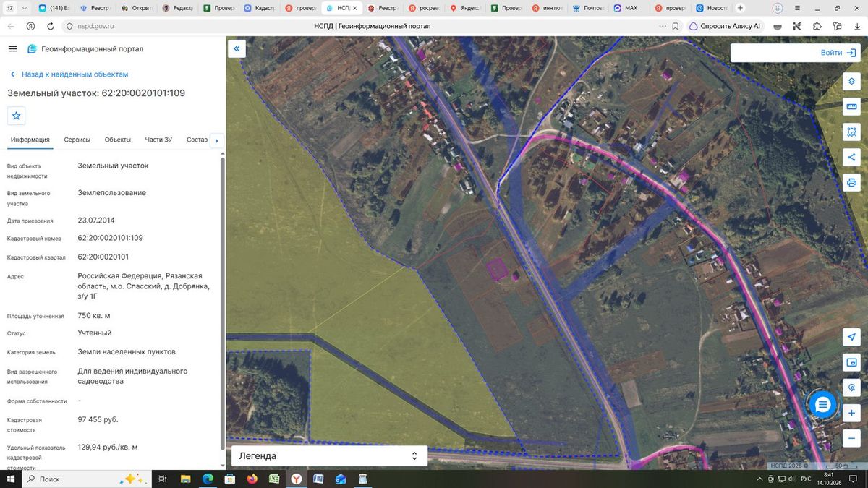
Task: Select cadastral number value 62:20:0020101:109
Action: coord(111,238)
